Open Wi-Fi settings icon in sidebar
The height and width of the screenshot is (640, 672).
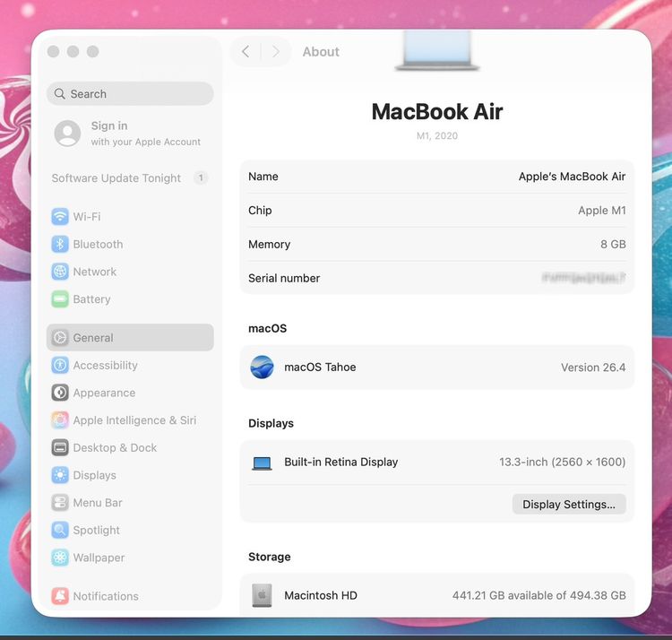point(60,217)
